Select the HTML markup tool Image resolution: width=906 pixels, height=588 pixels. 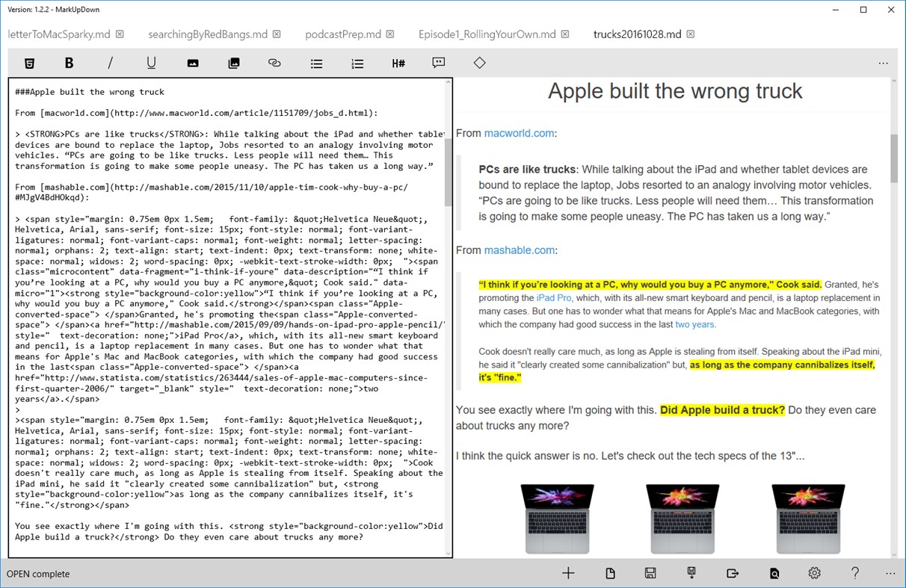(29, 63)
